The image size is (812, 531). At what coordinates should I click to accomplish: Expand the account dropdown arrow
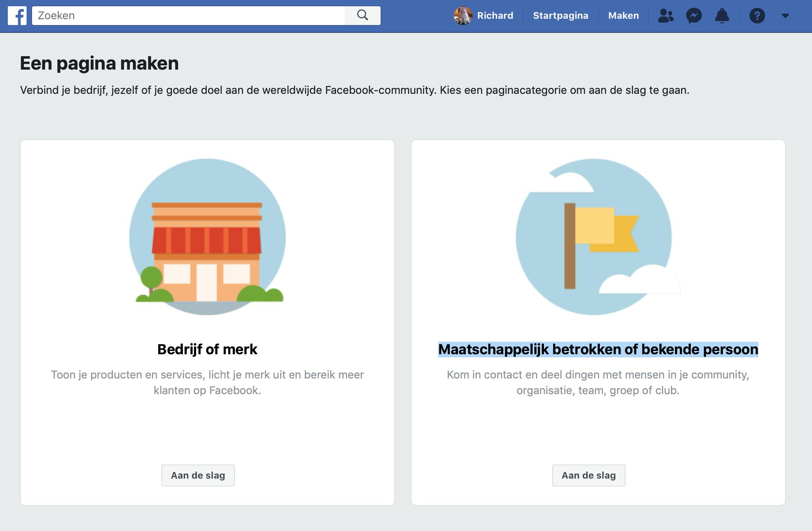[785, 16]
